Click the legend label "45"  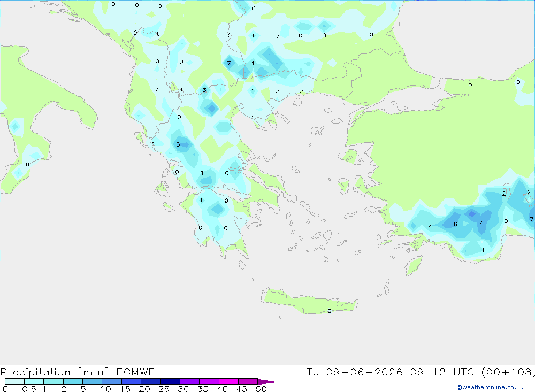click(x=242, y=389)
